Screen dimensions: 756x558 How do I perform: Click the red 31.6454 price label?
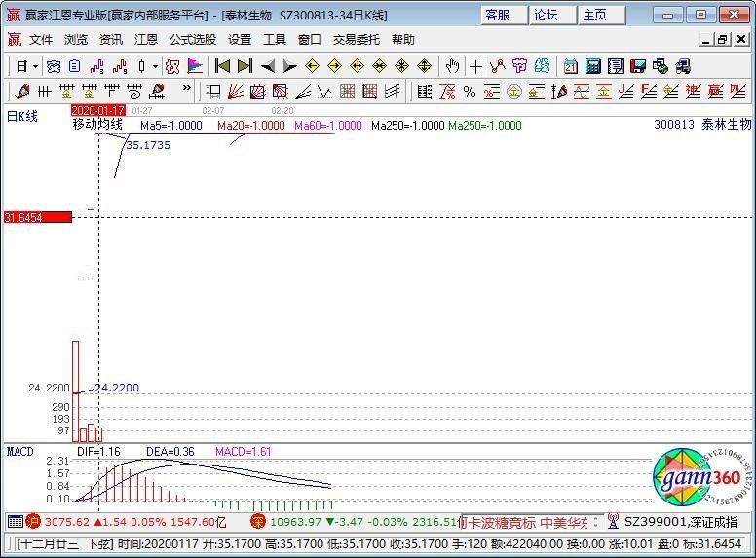tap(38, 218)
